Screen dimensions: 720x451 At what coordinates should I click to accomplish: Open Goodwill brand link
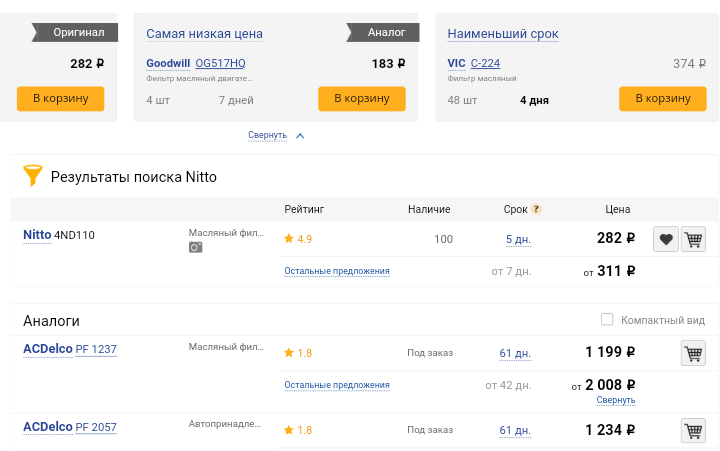tap(168, 63)
